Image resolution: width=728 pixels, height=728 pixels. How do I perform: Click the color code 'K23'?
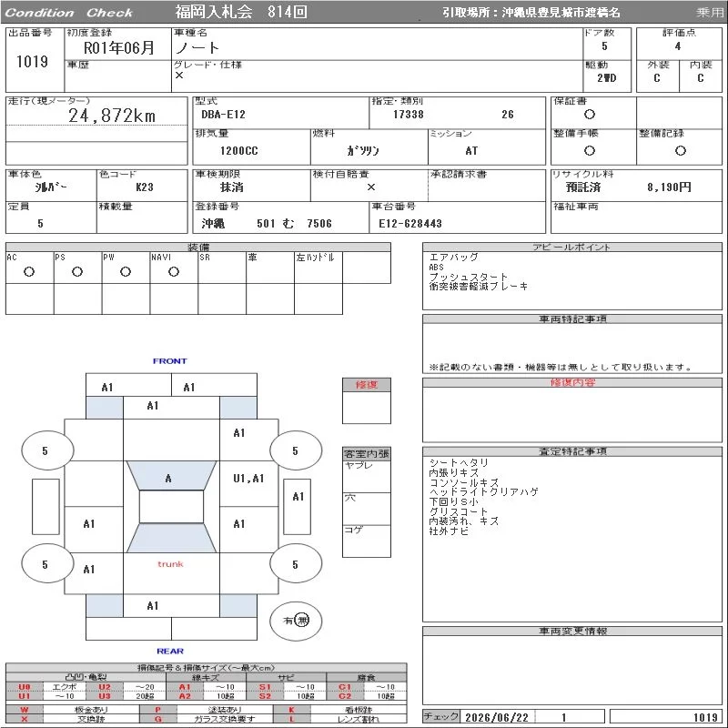[145, 187]
